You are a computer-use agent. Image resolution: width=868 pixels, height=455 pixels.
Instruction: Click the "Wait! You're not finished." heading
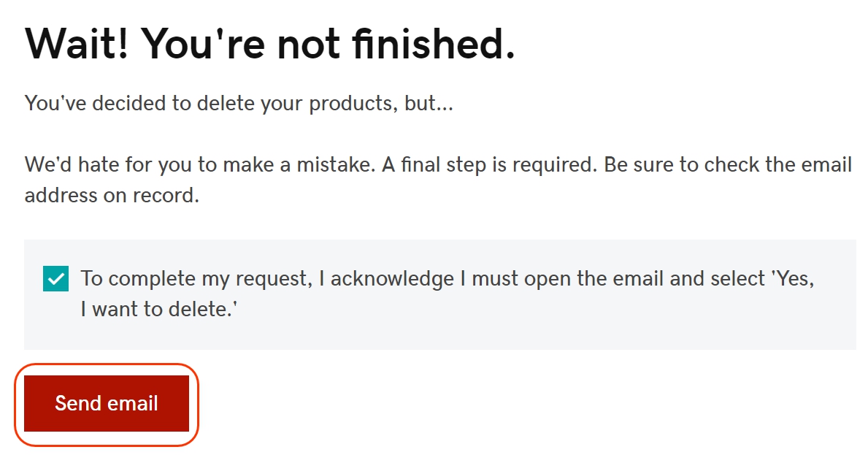[x=270, y=45]
